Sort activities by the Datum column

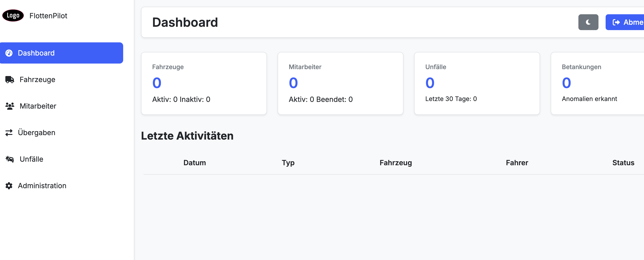(x=195, y=163)
